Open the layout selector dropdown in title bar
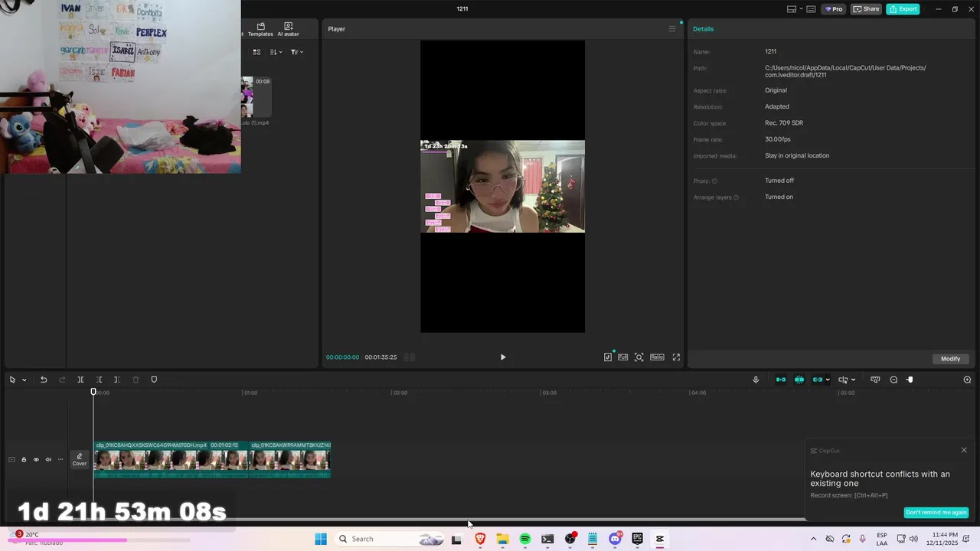This screenshot has width=980, height=551. 795,9
